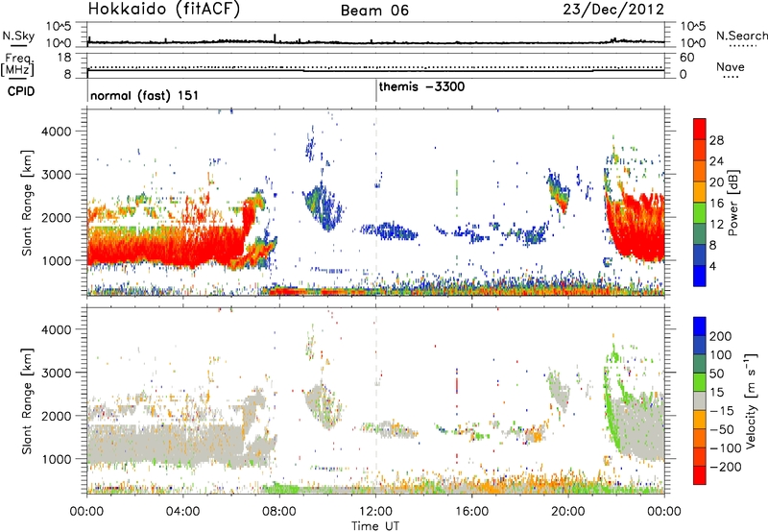
Task: Click the 'Slant Range [km]' label of velocity panel
Action: click(27, 400)
